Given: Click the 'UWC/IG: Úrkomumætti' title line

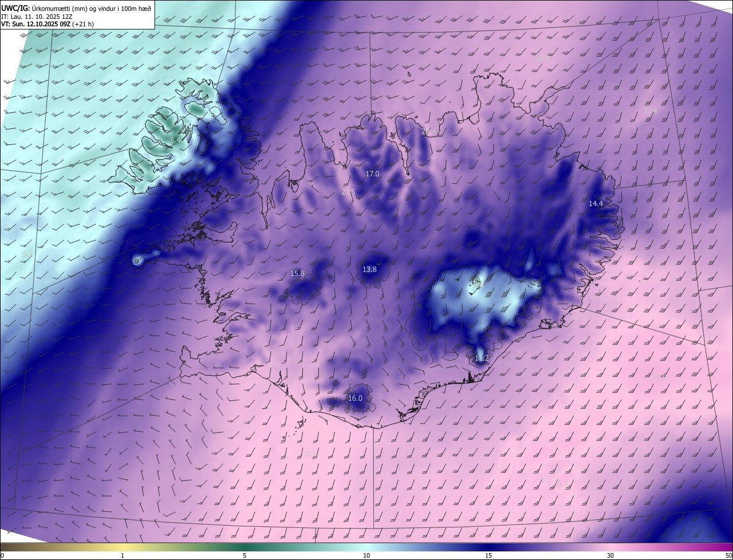Looking at the screenshot, I should [77, 7].
